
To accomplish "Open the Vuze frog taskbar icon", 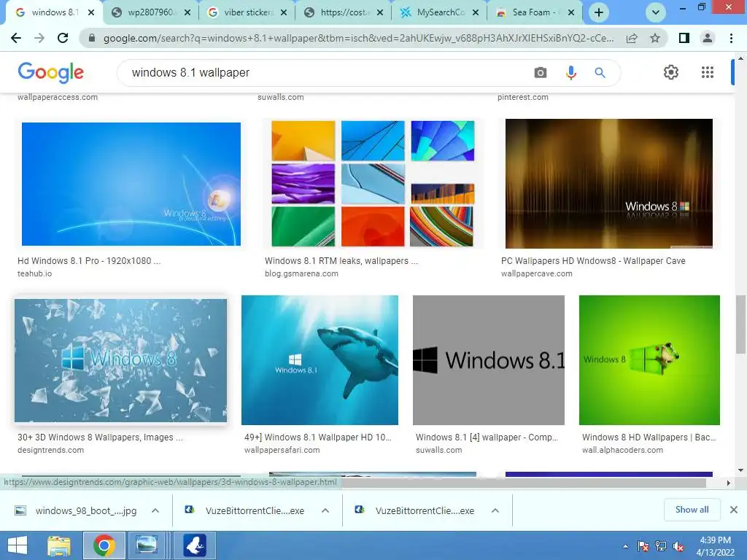I will [x=194, y=545].
